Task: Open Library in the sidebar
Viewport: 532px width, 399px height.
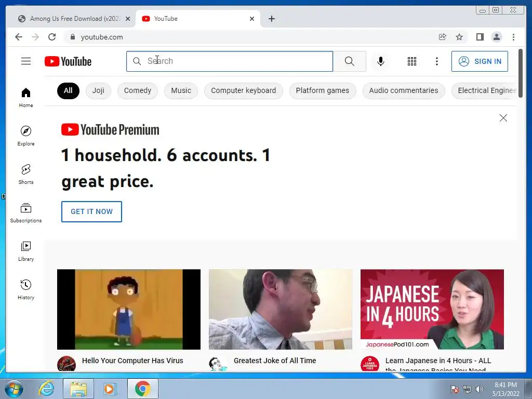Action: click(26, 251)
